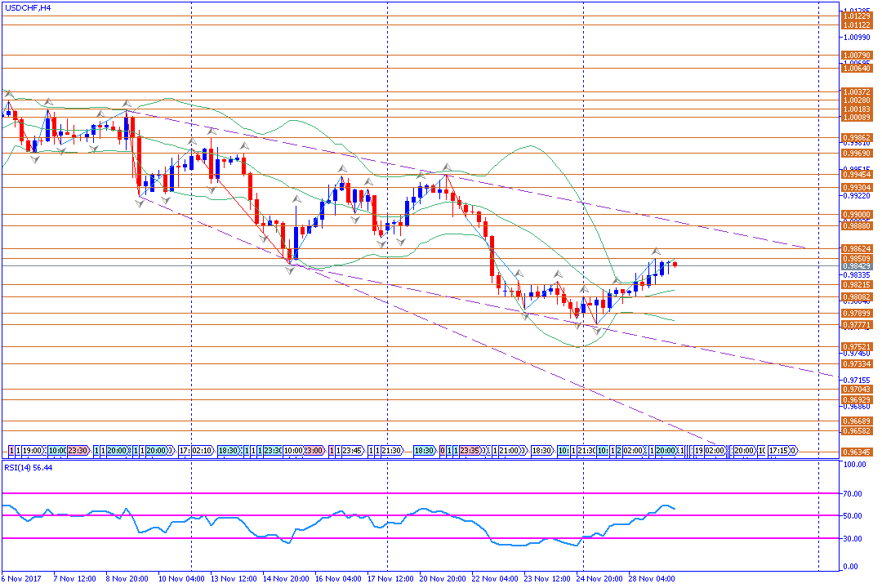Click the 0.98880 price level label
The image size is (882, 588).
point(857,225)
